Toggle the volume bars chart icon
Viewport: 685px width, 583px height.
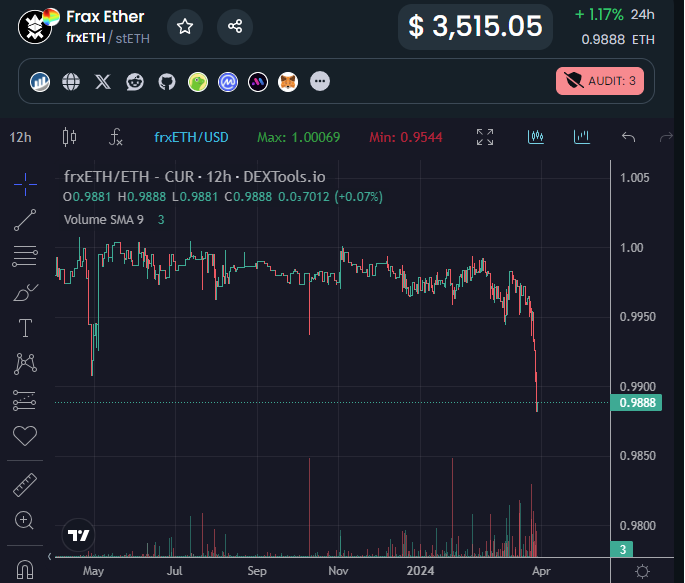click(x=581, y=137)
